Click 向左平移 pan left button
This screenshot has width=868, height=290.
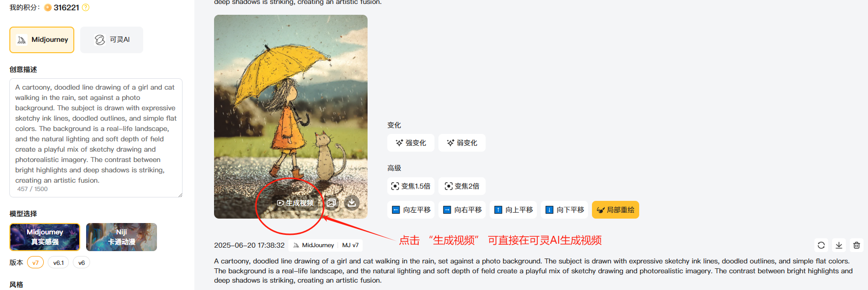click(411, 210)
